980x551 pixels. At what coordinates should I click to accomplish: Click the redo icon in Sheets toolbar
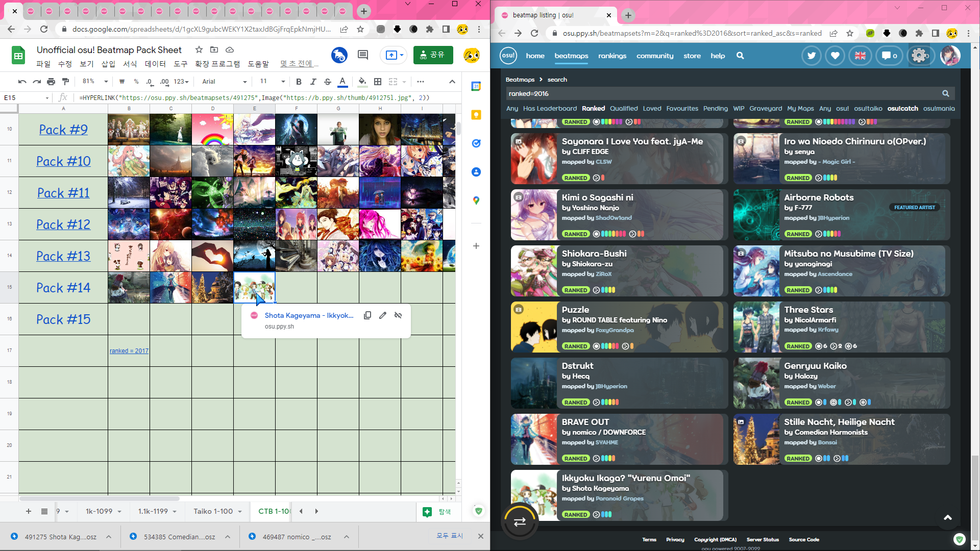[37, 82]
